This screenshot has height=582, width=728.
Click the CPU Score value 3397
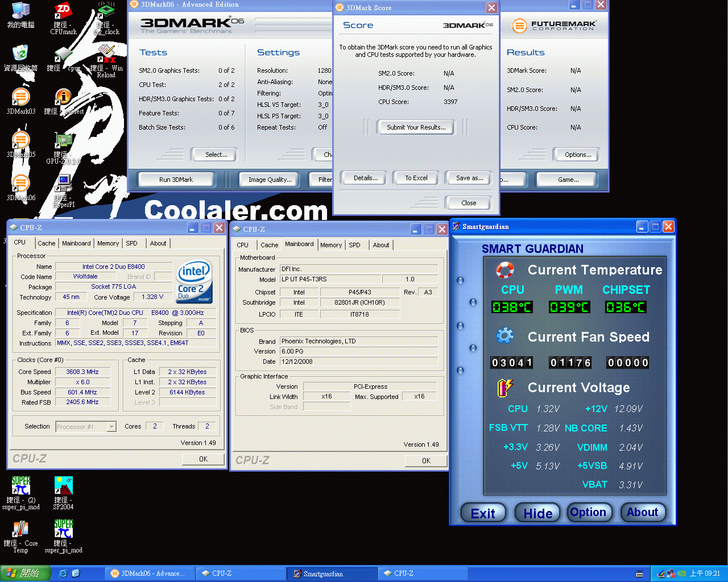pos(450,102)
